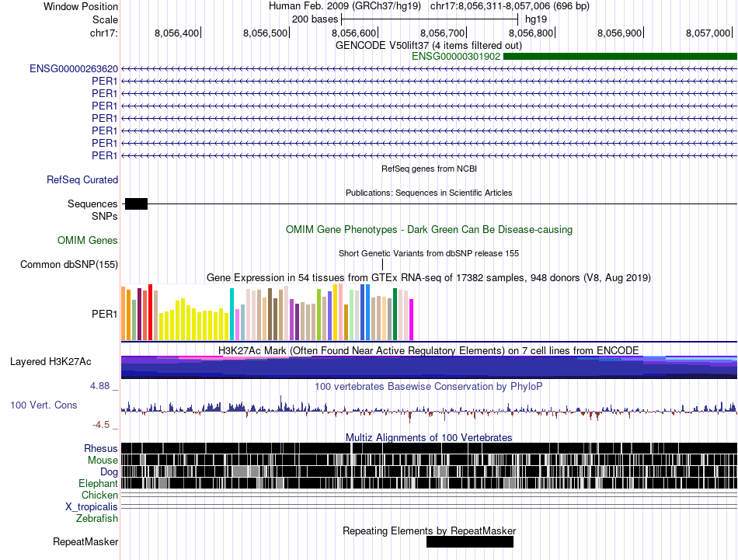Click the SNP tick mark on dbSNP track
This screenshot has height=560, width=738.
click(x=383, y=265)
